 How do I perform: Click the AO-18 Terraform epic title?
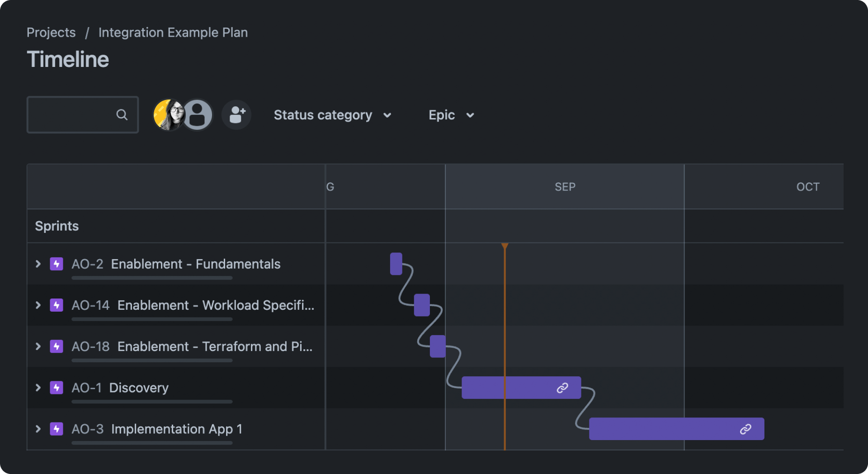click(x=215, y=346)
